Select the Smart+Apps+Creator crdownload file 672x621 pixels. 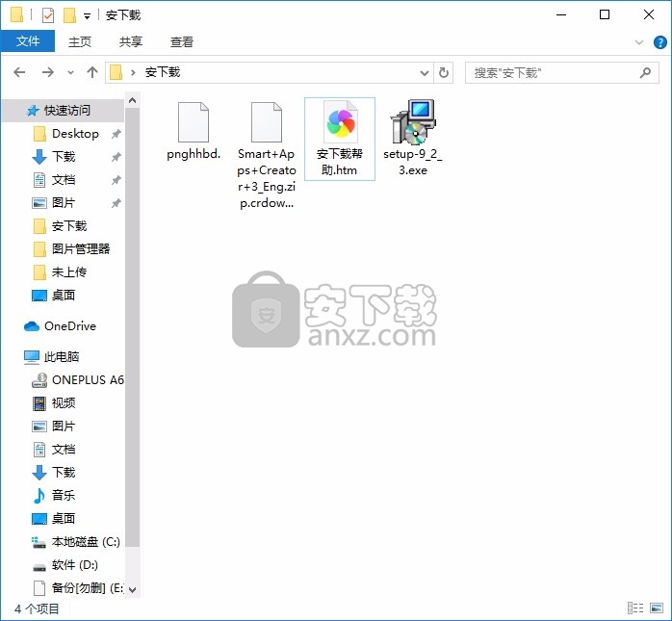tap(266, 155)
